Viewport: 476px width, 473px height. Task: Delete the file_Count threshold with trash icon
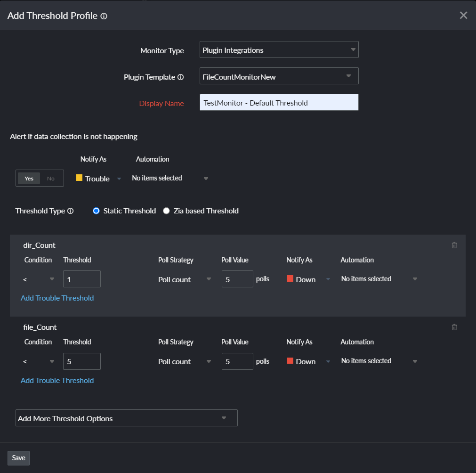coord(454,327)
